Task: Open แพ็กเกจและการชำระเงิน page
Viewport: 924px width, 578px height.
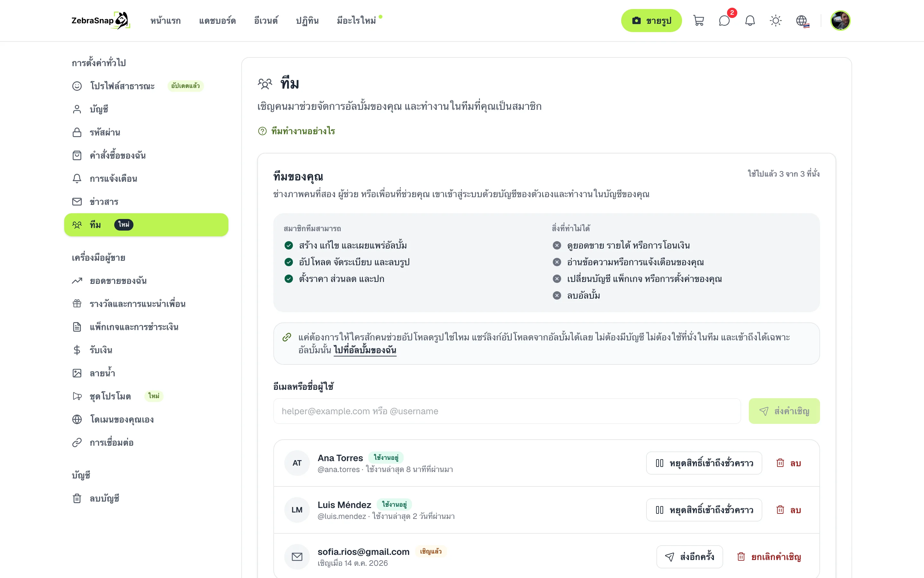Action: (x=146, y=327)
